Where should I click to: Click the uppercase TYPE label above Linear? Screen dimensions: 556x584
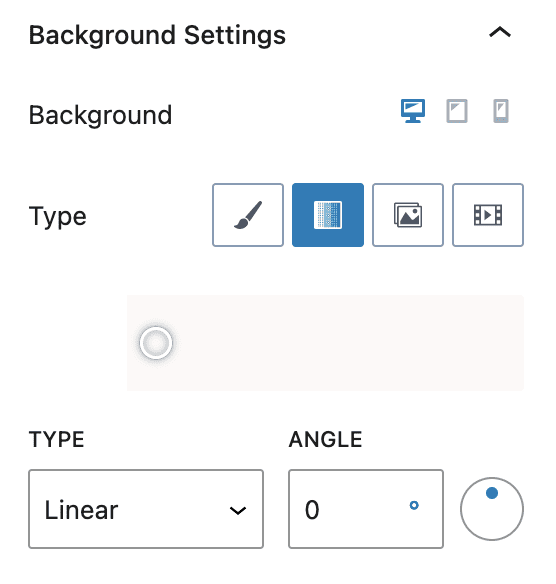point(57,439)
